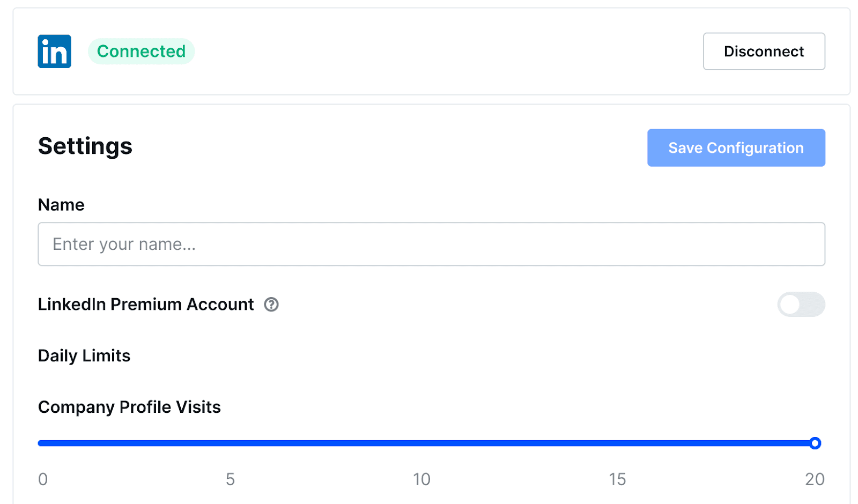
Task: Click the LinkedIn logo icon
Action: click(x=54, y=51)
